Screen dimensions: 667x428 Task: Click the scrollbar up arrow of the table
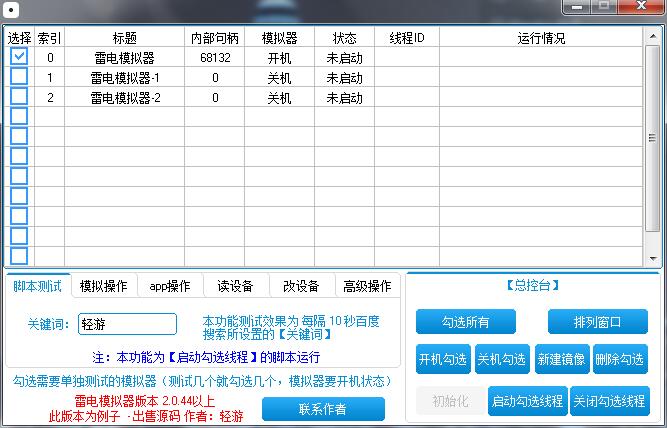[653, 37]
